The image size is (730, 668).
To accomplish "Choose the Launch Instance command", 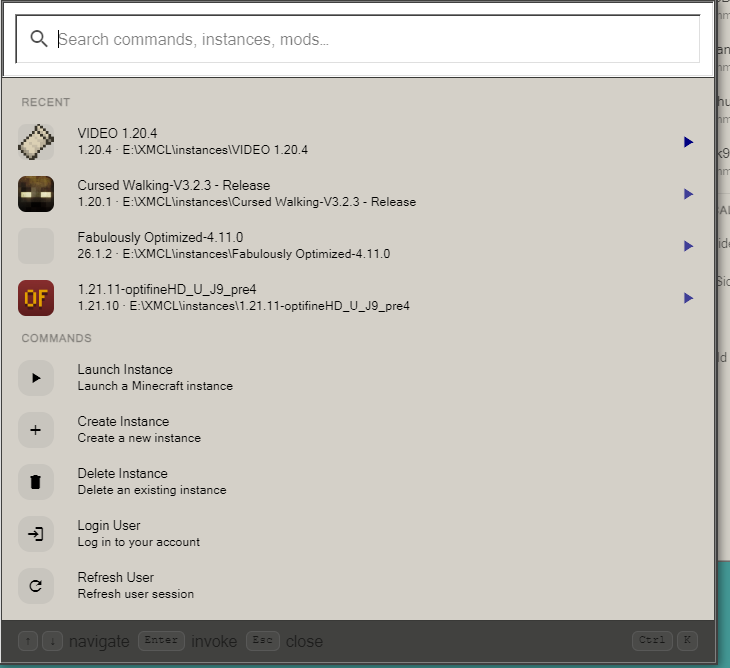I will pyautogui.click(x=358, y=378).
